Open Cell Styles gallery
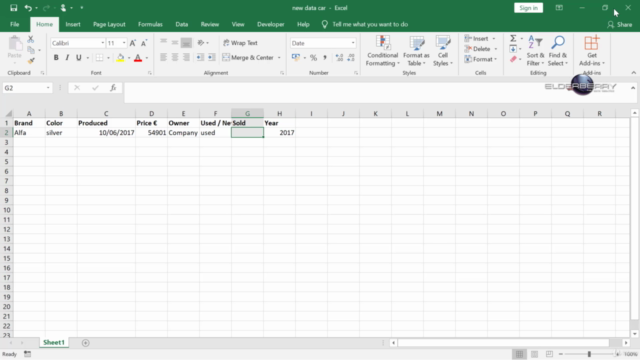 [443, 51]
